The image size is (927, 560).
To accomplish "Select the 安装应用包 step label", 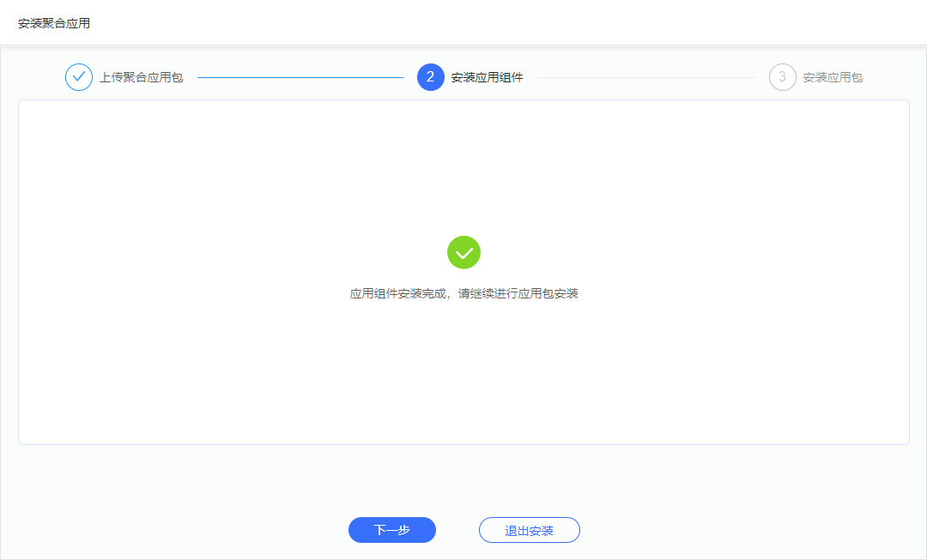I will [833, 77].
